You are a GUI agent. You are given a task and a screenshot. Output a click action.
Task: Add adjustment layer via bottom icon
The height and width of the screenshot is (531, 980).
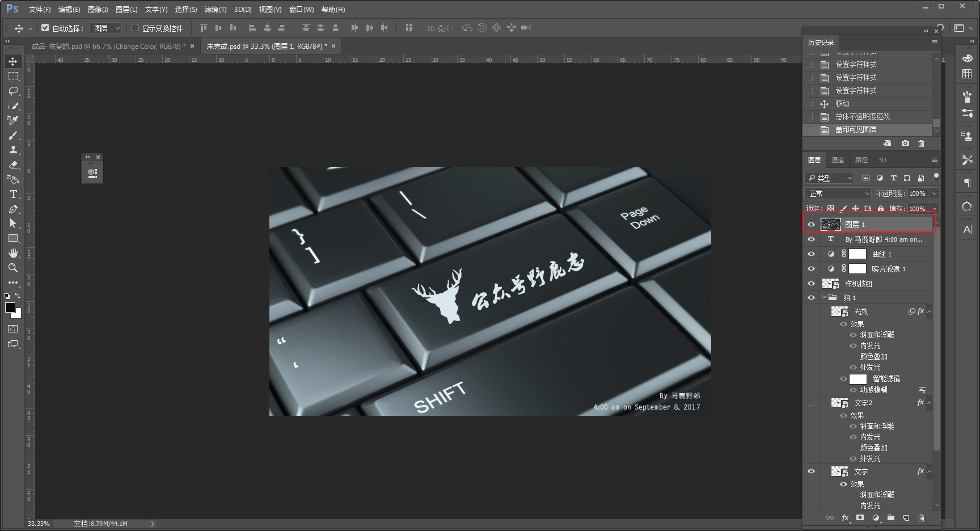pyautogui.click(x=876, y=518)
